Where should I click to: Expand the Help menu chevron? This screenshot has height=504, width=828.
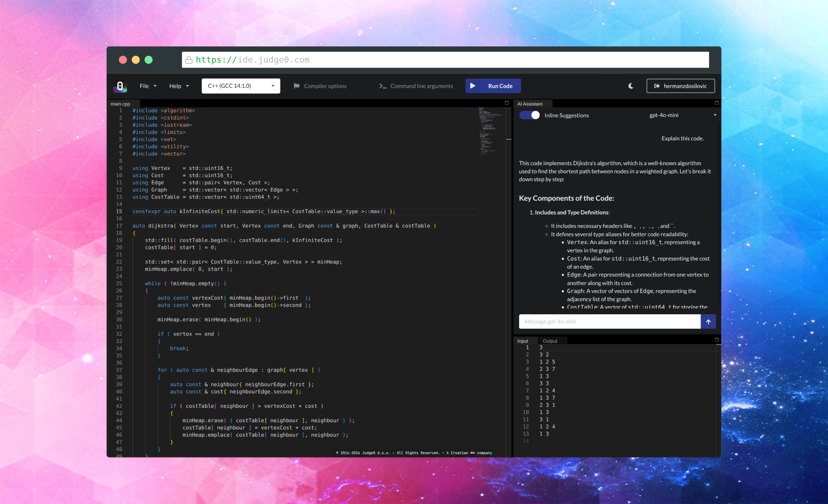(x=187, y=86)
